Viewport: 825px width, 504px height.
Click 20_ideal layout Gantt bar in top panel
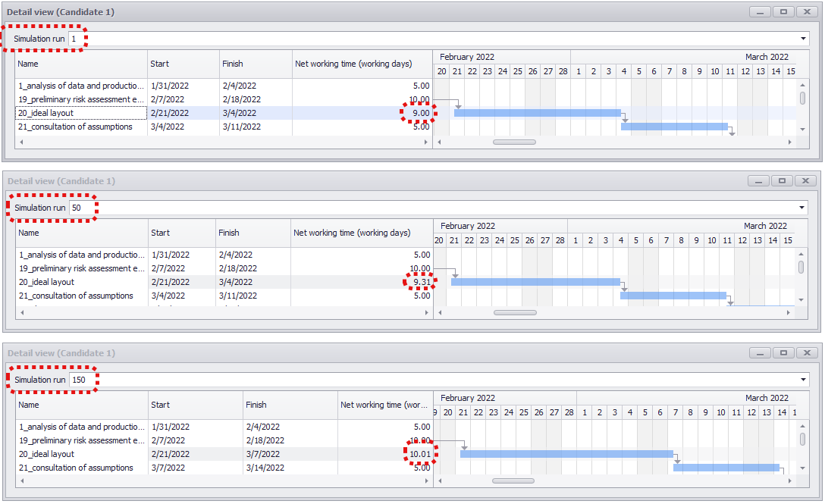pyautogui.click(x=537, y=113)
